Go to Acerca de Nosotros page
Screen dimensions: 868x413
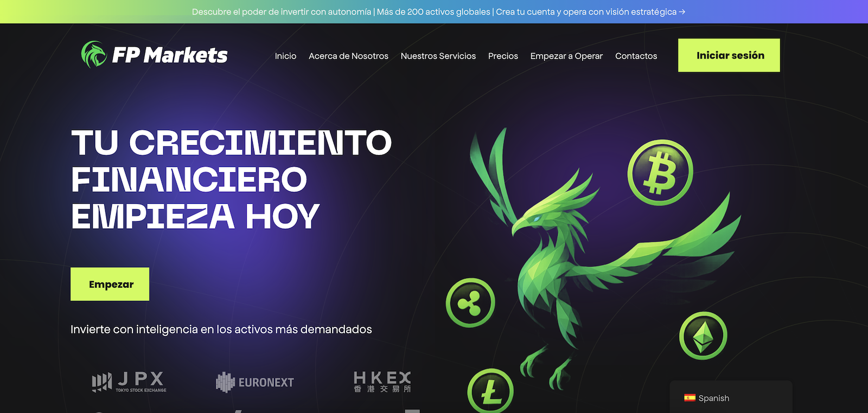coord(348,56)
